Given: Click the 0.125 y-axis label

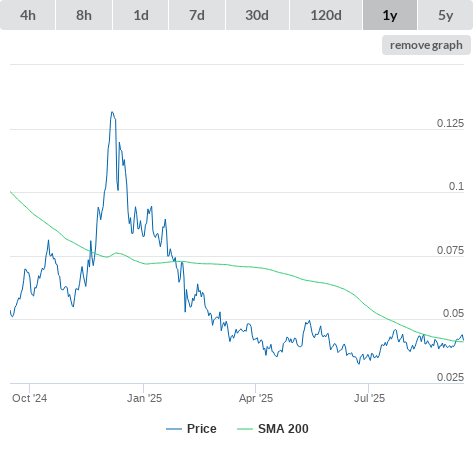Looking at the screenshot, I should (450, 123).
